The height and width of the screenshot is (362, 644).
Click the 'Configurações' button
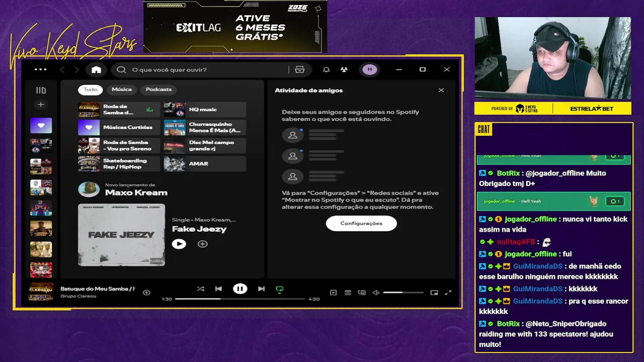pos(361,223)
